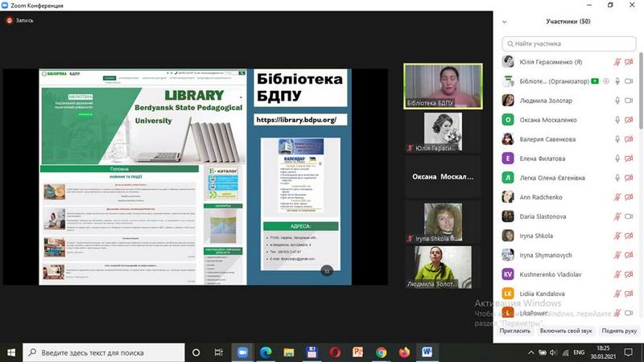Click https://library.bdpu.org/ link on shared slide
The height and width of the screenshot is (362, 644).
pyautogui.click(x=296, y=120)
